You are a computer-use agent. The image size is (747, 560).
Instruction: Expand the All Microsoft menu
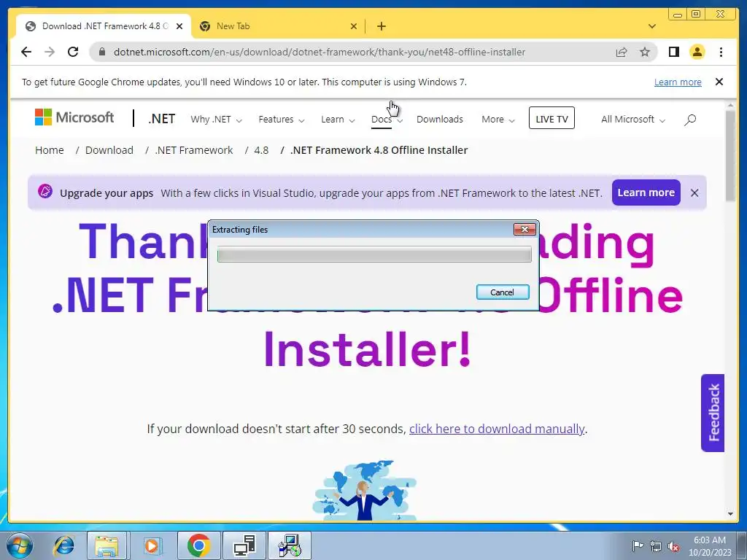tap(632, 119)
